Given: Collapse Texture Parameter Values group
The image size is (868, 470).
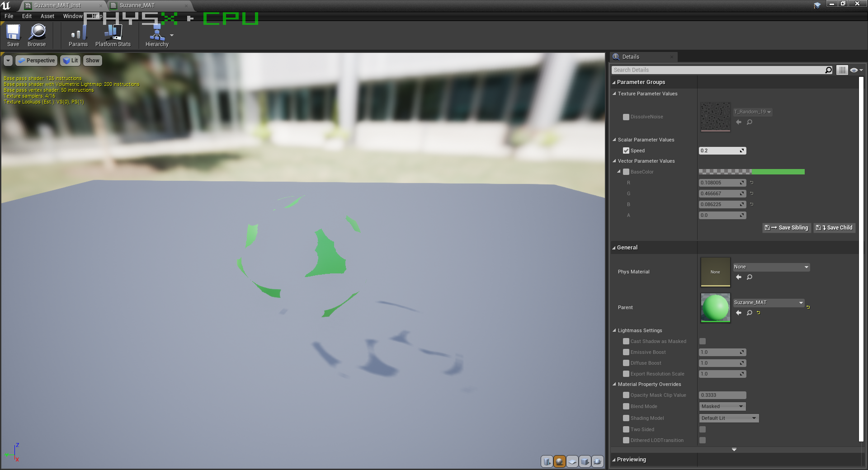Looking at the screenshot, I should point(614,94).
